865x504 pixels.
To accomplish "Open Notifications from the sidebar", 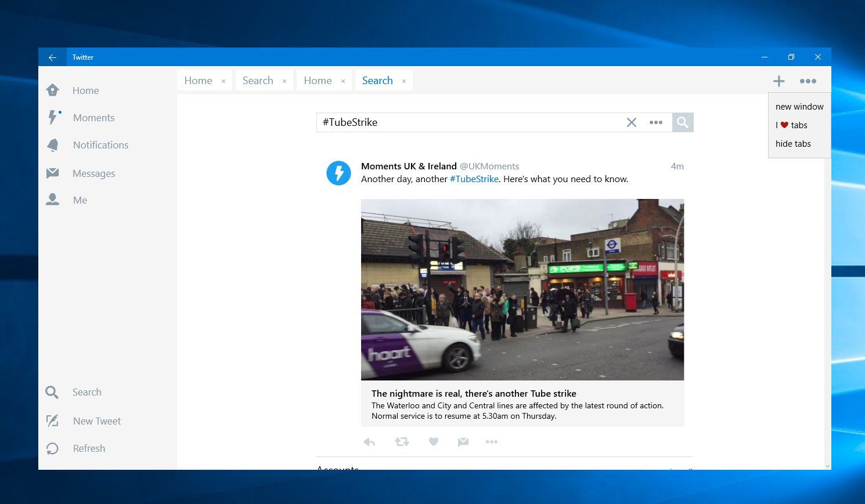I will tap(53, 145).
